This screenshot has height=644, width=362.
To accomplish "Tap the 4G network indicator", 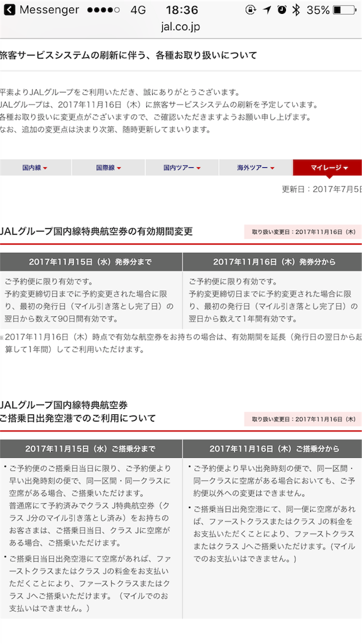I will click(x=138, y=10).
